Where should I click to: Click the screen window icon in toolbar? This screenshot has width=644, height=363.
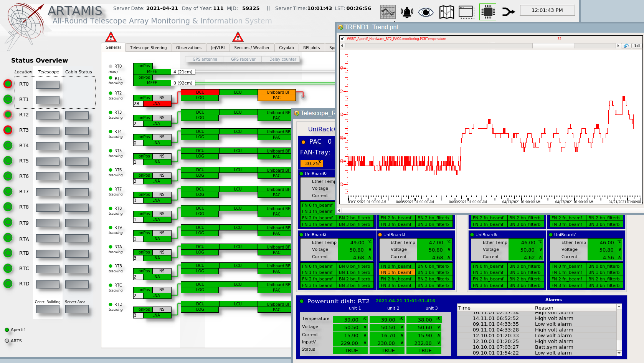point(466,12)
